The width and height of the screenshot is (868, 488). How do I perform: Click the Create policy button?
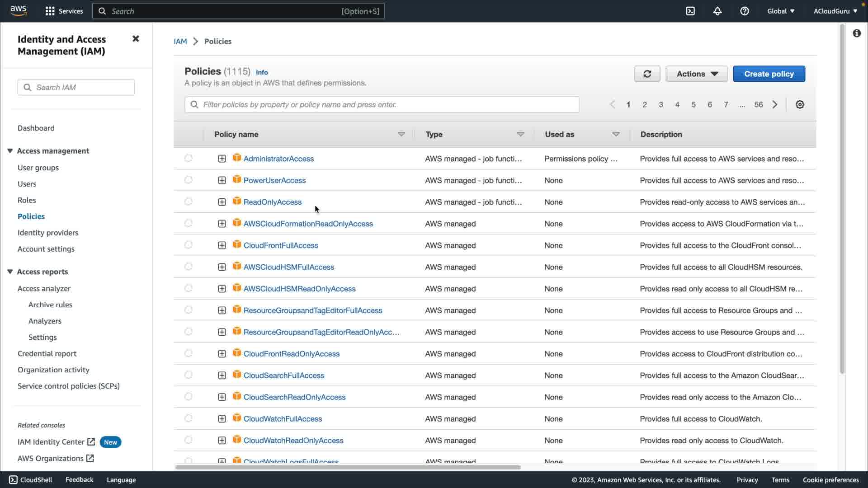(x=769, y=74)
